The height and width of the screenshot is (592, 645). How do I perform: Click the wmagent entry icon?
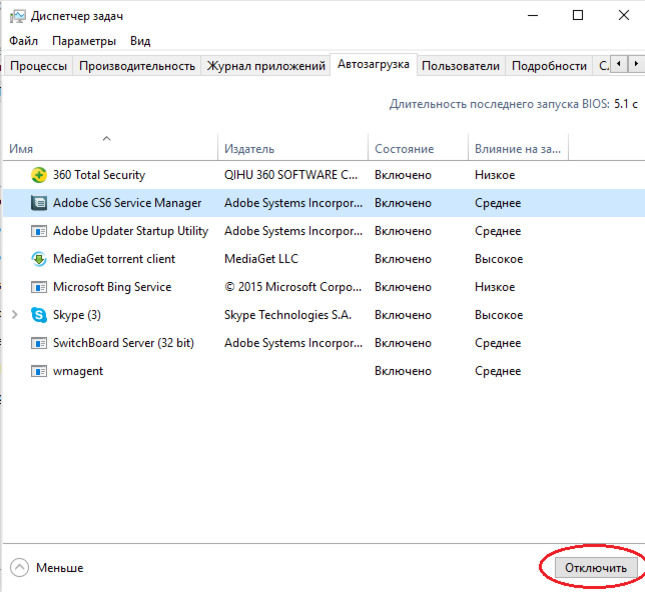coord(39,371)
